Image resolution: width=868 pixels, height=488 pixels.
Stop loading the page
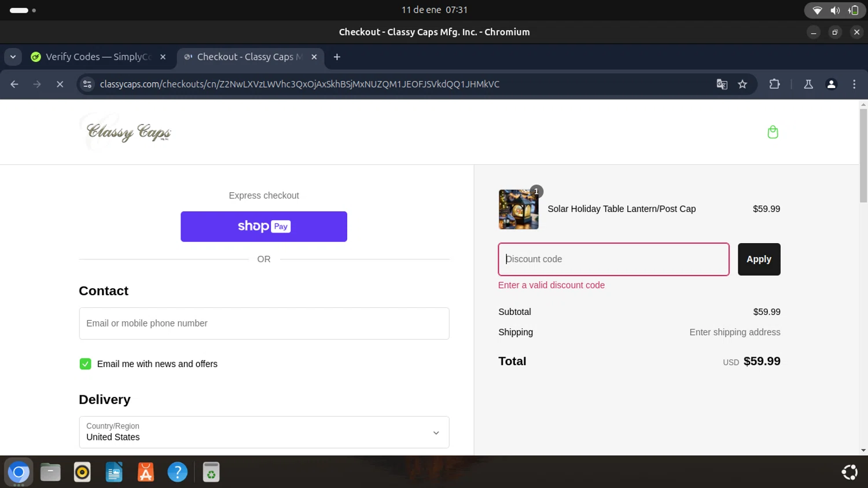tap(60, 85)
